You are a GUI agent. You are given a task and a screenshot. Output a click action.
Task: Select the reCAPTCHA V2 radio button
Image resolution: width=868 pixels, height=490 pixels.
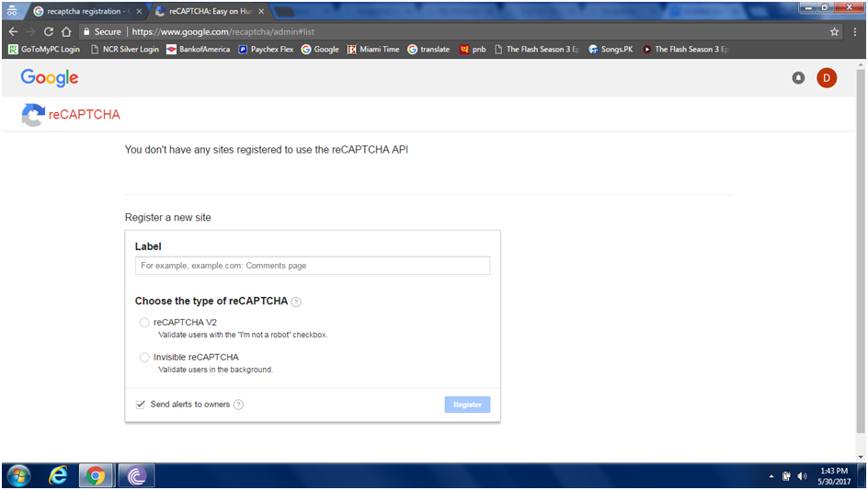pos(144,323)
